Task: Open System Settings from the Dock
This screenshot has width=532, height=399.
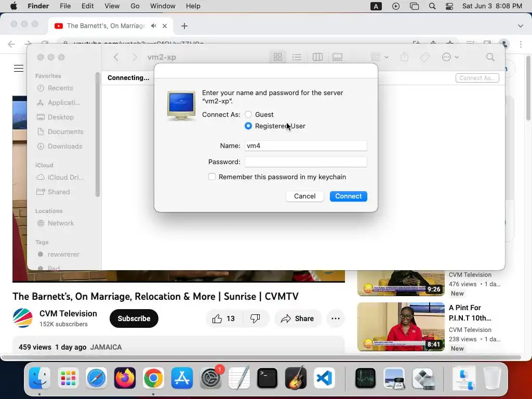Action: [211, 378]
